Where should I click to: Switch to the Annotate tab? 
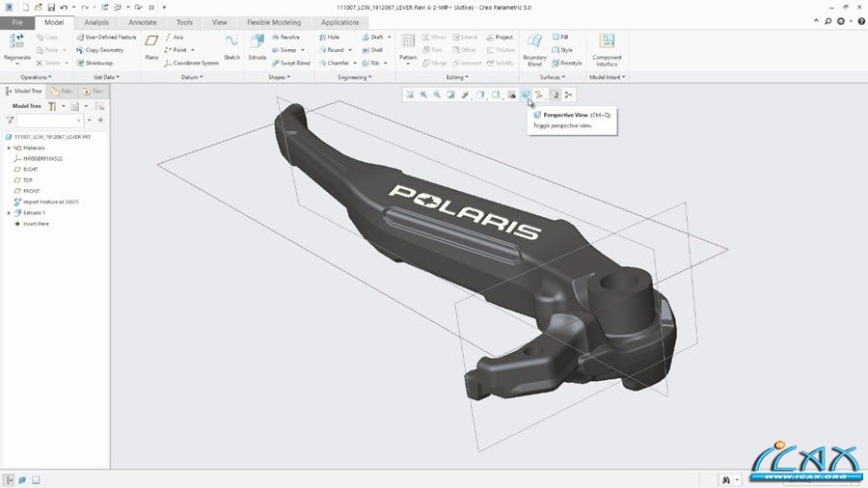pos(143,23)
